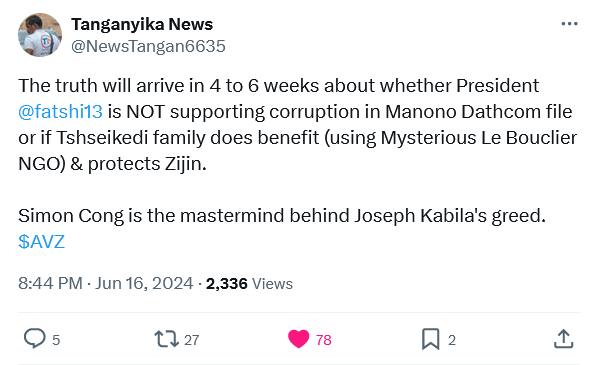This screenshot has height=365, width=598.
Task: Toggle the bookmark icon
Action: (431, 339)
